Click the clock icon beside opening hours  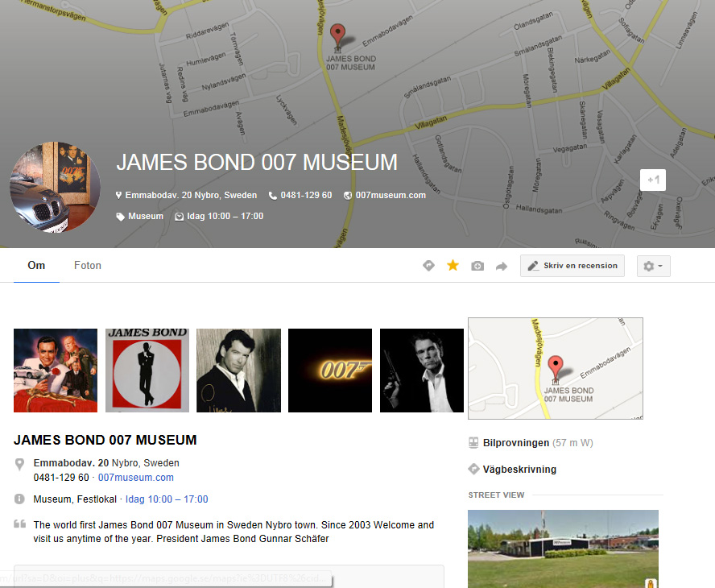(179, 216)
